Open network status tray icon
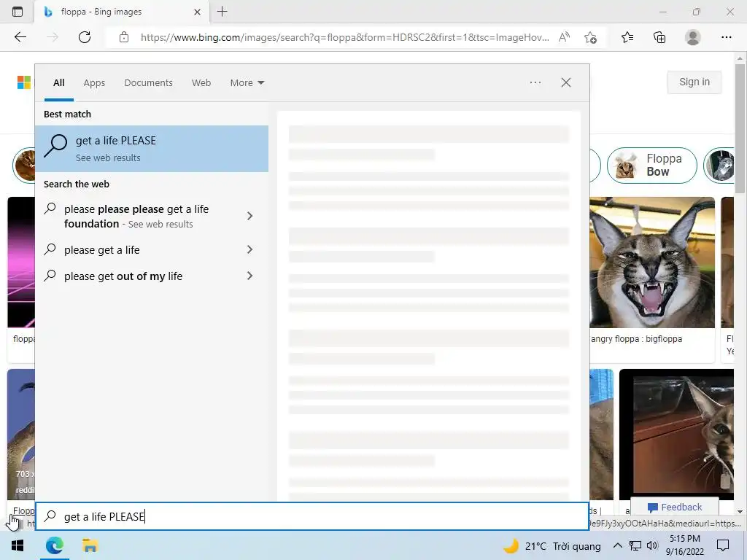747x560 pixels. 635,545
